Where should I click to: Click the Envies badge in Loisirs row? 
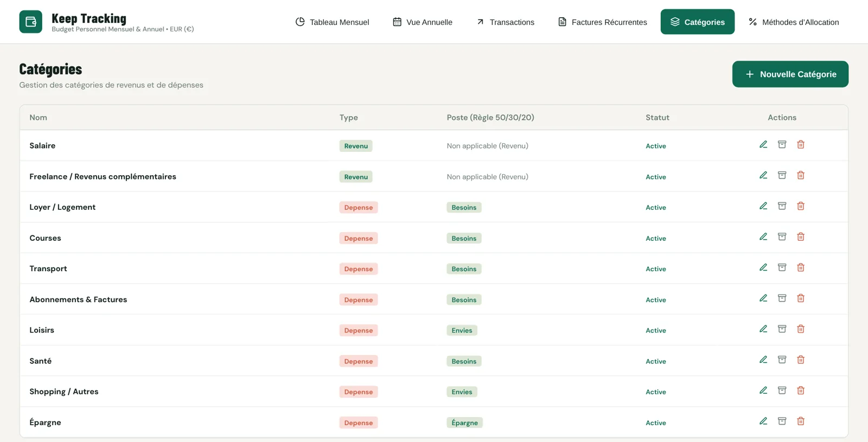pyautogui.click(x=462, y=330)
